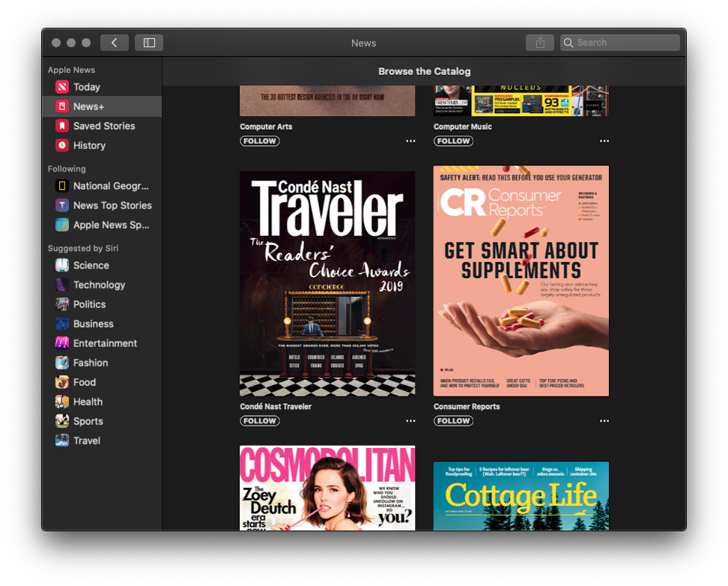This screenshot has width=728, height=586.
Task: Click the Science topic label
Action: point(91,265)
